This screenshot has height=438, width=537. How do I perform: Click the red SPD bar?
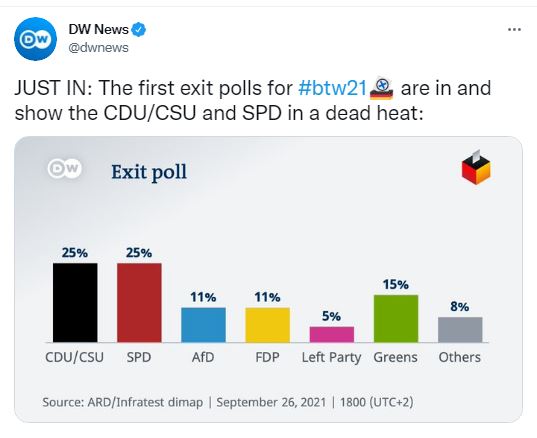(139, 302)
